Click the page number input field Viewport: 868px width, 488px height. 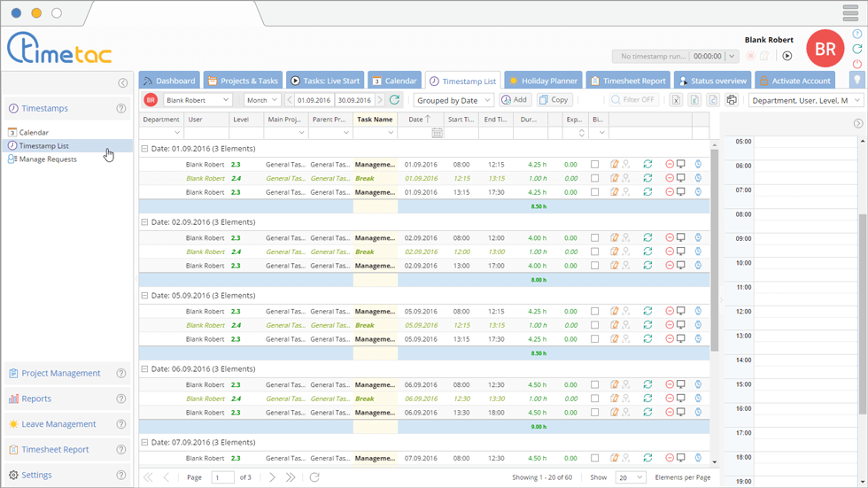point(223,477)
